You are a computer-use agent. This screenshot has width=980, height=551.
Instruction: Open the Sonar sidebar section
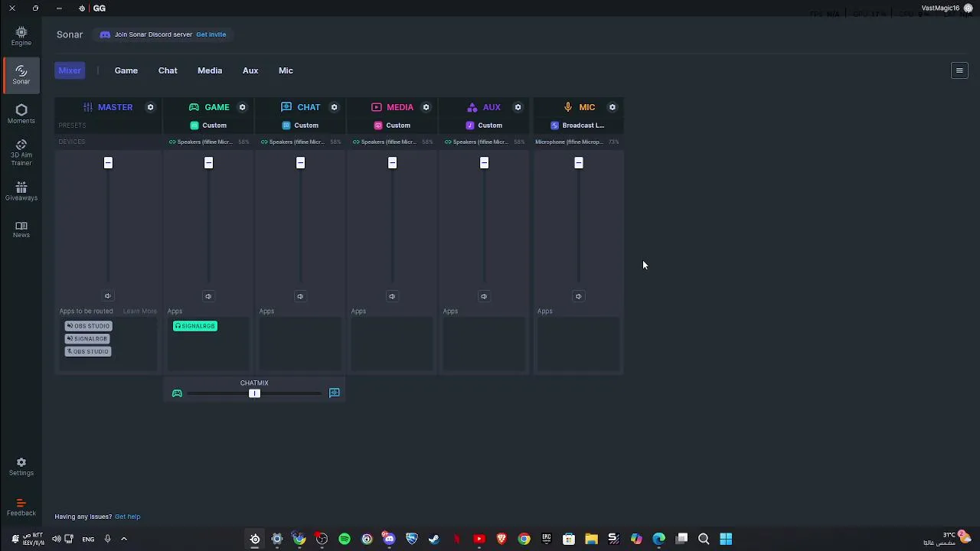click(21, 74)
